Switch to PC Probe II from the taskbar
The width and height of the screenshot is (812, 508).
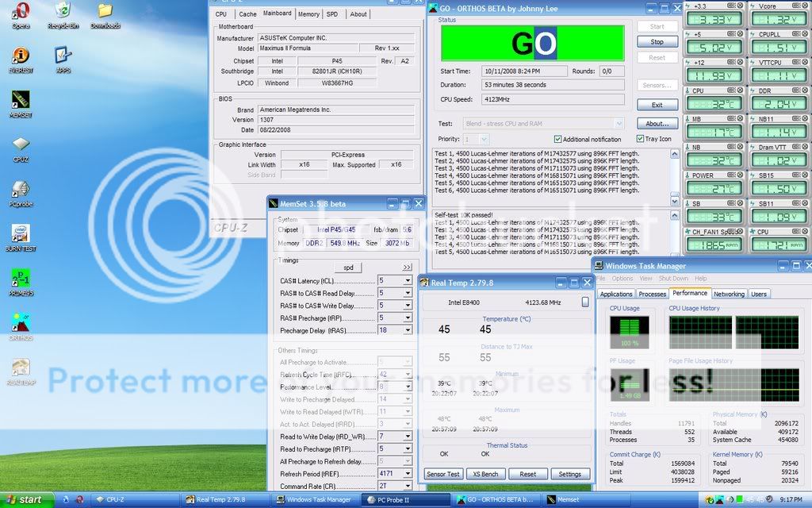[x=406, y=500]
